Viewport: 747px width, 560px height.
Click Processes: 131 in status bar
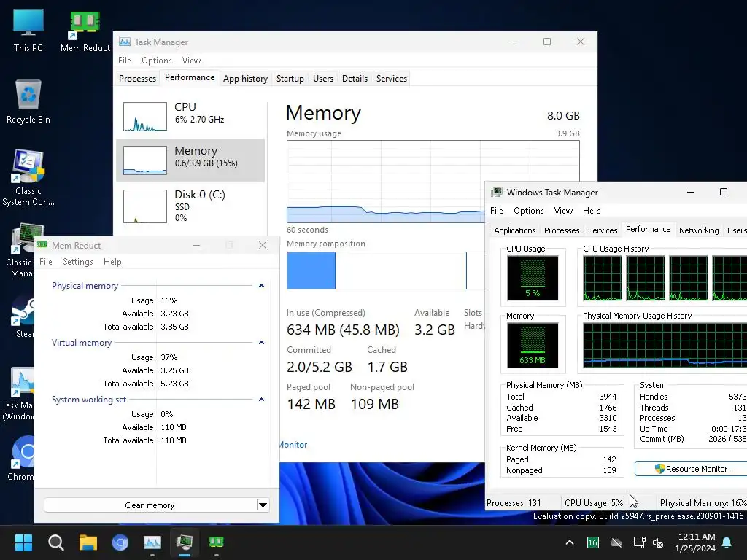tap(514, 503)
